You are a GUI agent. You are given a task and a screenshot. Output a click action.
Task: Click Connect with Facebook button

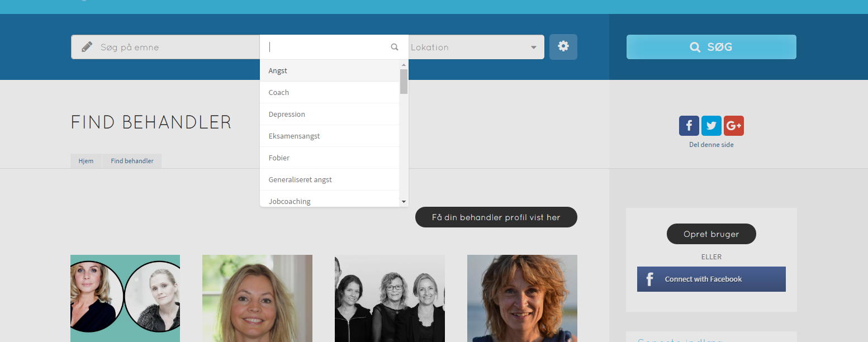click(711, 279)
